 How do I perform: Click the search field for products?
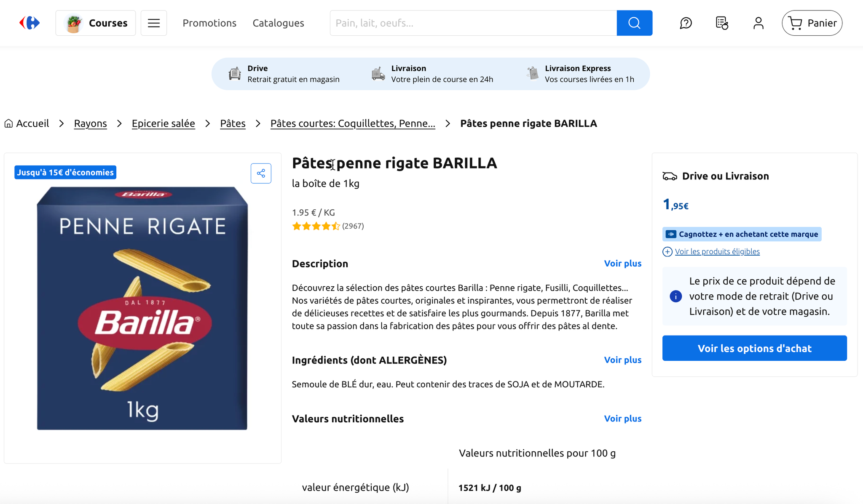(x=473, y=23)
